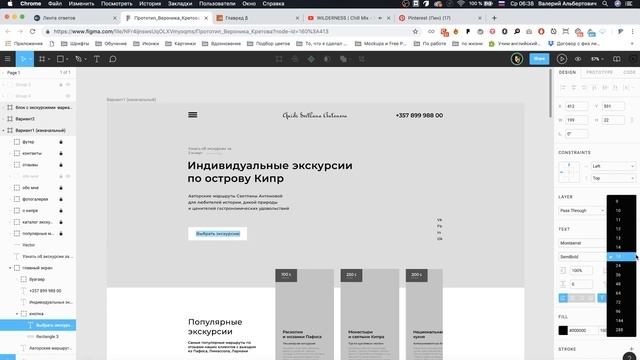Open SemiBold font weight dropdown

point(582,257)
